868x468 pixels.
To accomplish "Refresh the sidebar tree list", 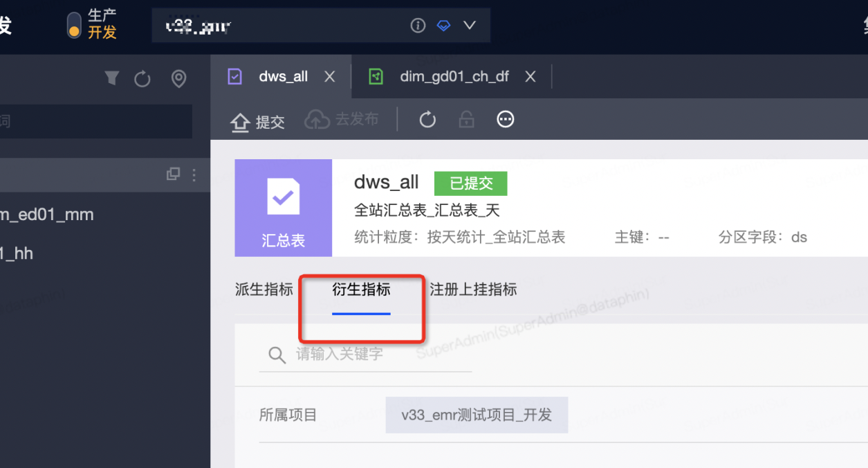I will [142, 80].
